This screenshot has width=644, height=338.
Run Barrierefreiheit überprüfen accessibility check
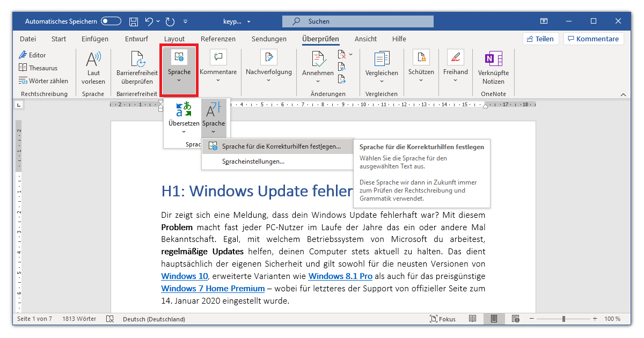pos(137,68)
